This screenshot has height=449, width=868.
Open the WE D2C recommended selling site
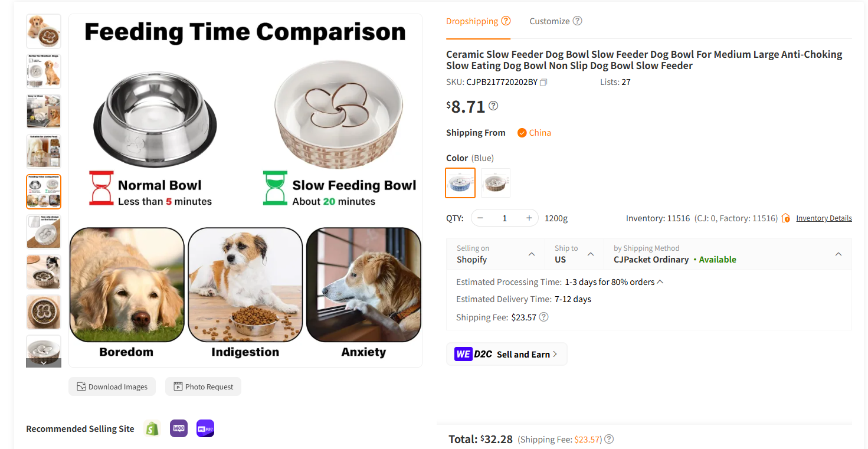tap(205, 428)
